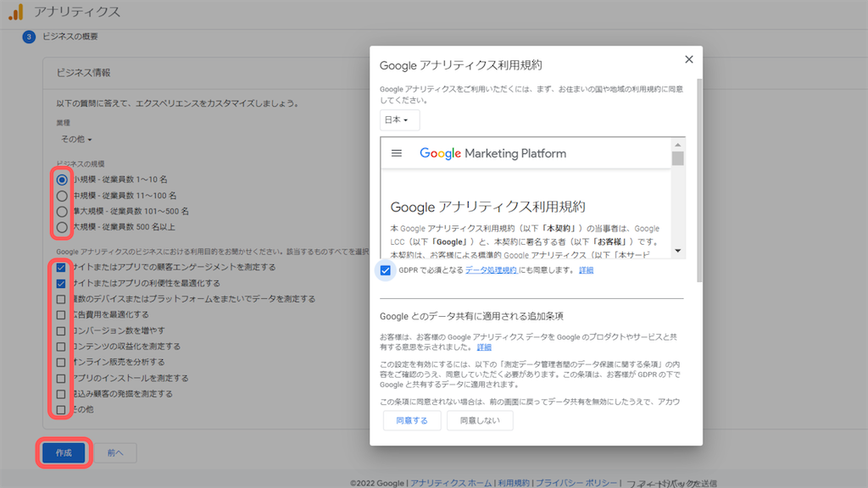
Task: Click the 作成 create button
Action: pos(64,452)
